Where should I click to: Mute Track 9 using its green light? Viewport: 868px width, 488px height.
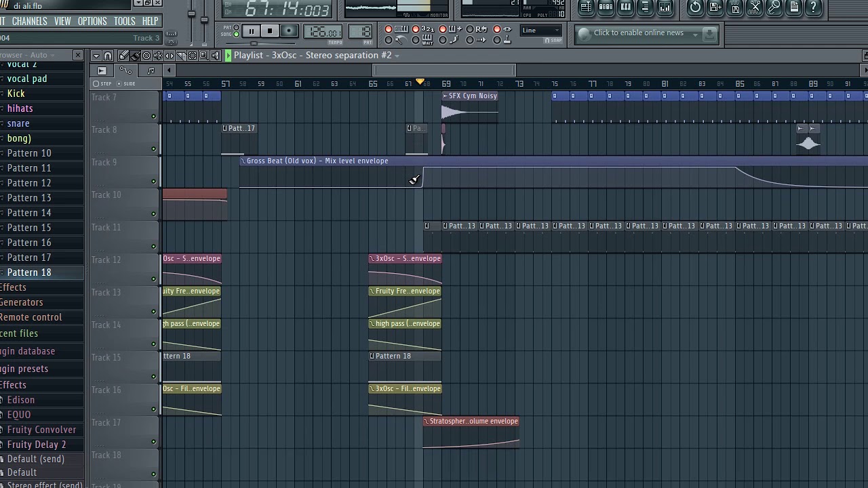coord(153,182)
